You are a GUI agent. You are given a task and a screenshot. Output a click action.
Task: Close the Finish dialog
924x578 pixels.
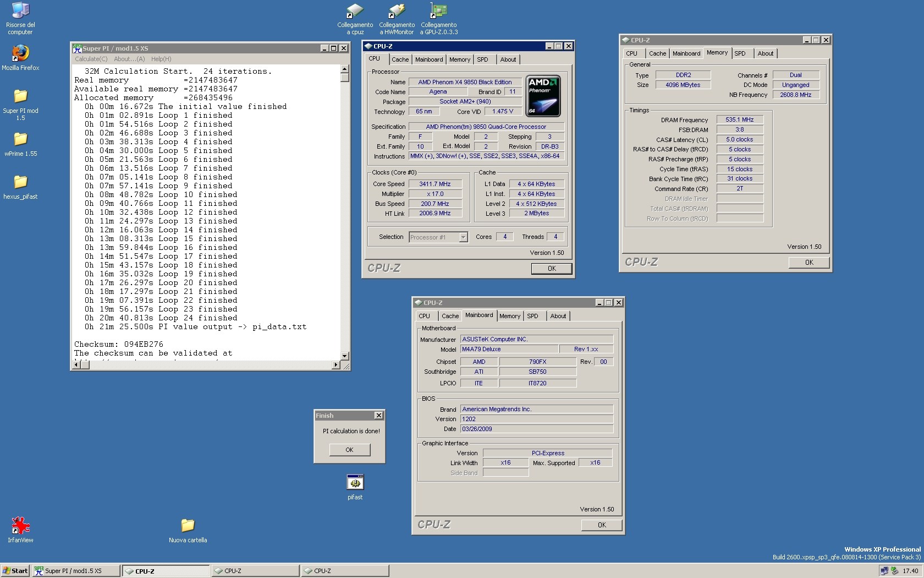click(378, 416)
